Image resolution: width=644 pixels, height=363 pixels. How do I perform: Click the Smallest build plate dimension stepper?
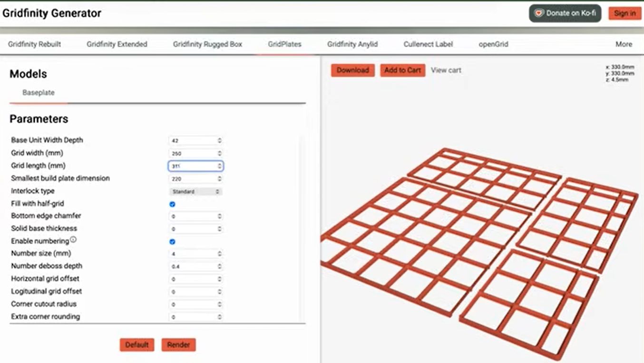tap(219, 179)
